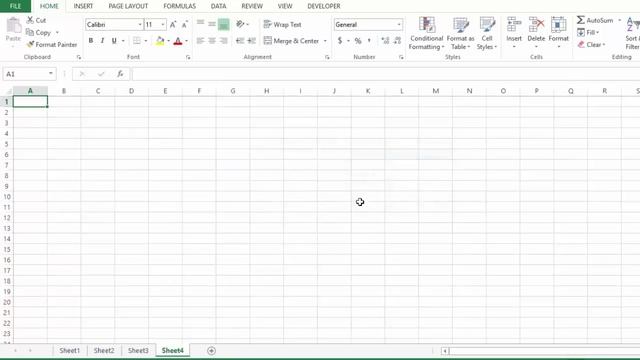Toggle bottom align icon
Image resolution: width=640 pixels, height=360 pixels.
tap(224, 24)
